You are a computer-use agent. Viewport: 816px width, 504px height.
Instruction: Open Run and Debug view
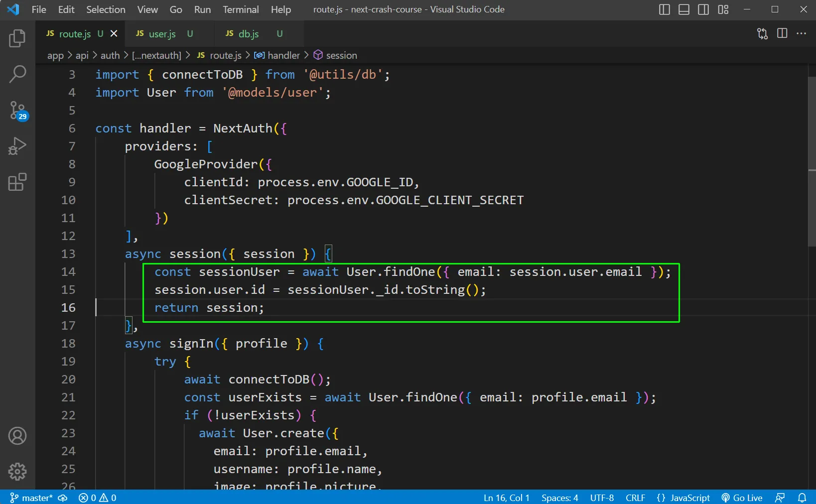pos(17,146)
